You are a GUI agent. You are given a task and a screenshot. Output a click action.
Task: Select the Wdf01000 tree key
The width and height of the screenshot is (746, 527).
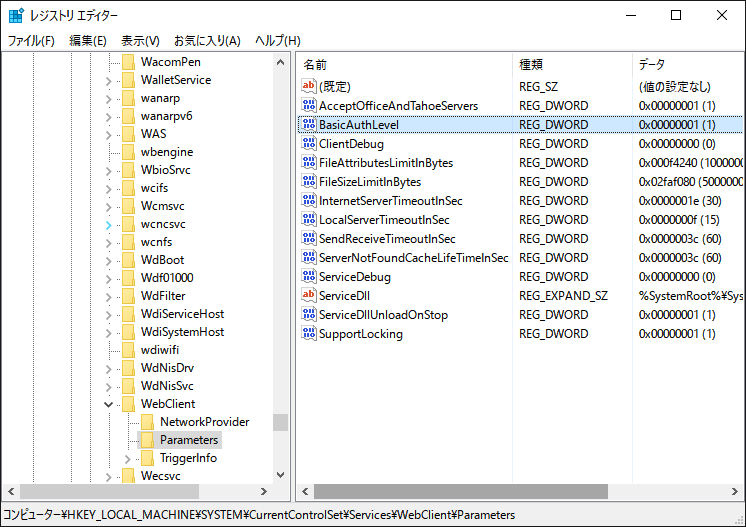(x=167, y=278)
